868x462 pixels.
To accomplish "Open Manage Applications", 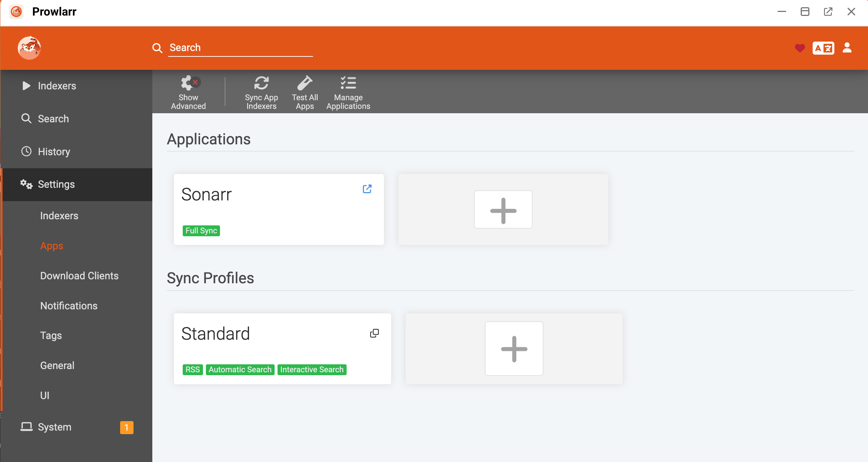I will tap(348, 92).
